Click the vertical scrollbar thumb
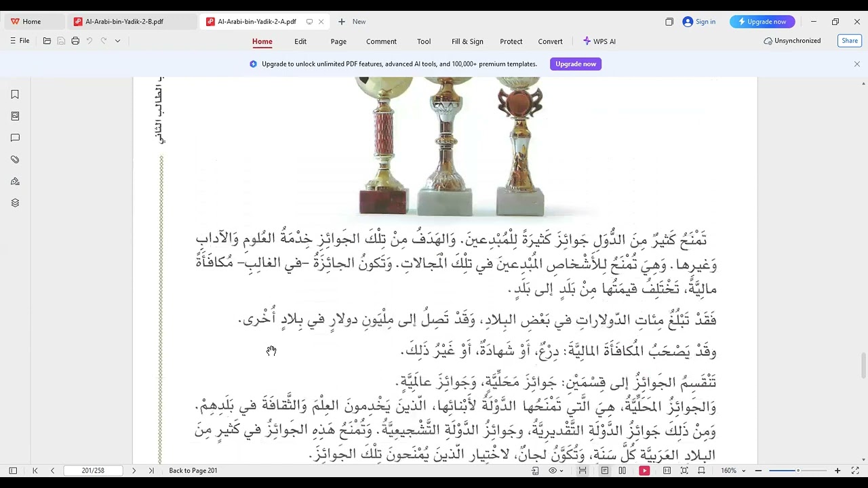868x488 pixels. coord(863,366)
